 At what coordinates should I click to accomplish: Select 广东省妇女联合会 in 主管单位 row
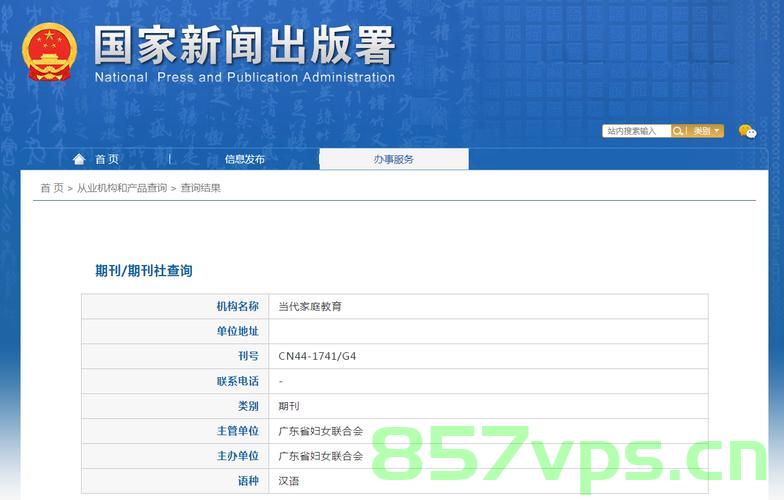(x=320, y=431)
